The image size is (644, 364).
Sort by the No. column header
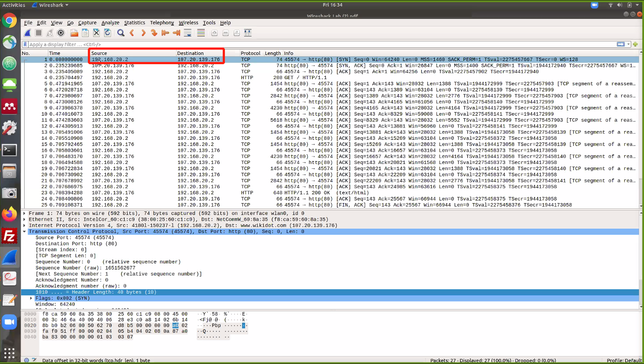[x=34, y=53]
